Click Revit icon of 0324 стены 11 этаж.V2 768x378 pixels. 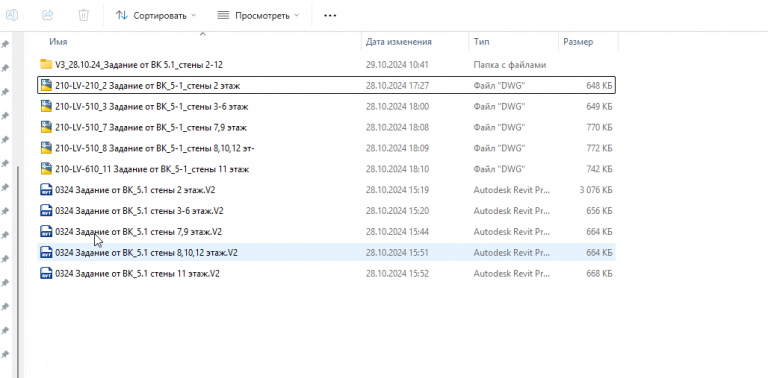pos(46,273)
